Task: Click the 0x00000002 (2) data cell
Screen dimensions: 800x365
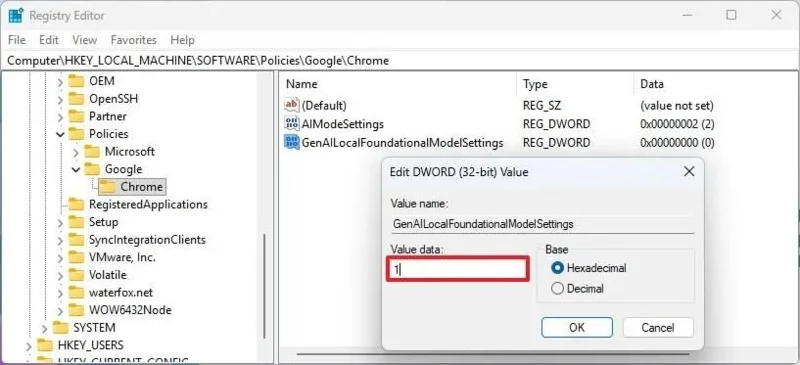Action: coord(677,124)
